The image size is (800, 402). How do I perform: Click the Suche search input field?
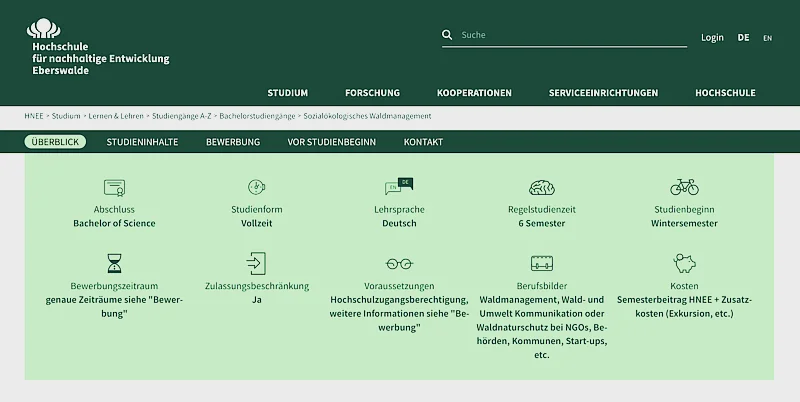[572, 35]
